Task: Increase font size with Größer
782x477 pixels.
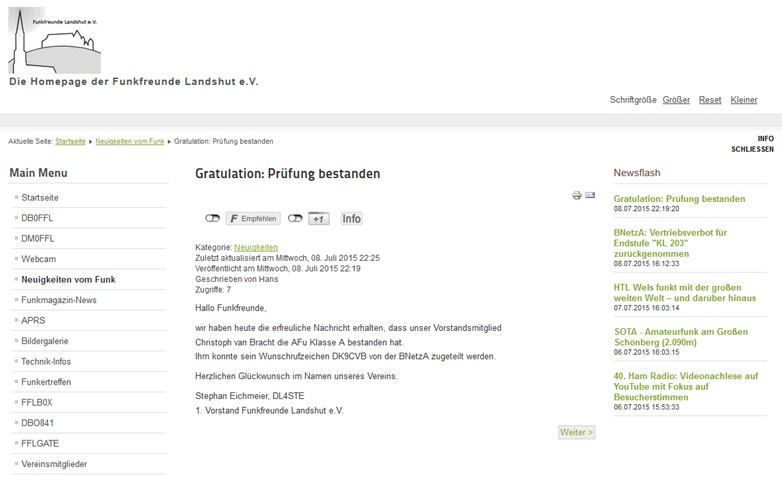Action: 676,100
